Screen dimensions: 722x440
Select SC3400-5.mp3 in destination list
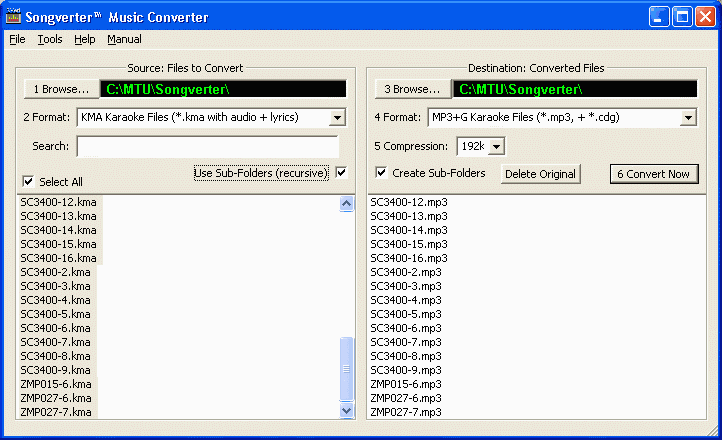406,314
